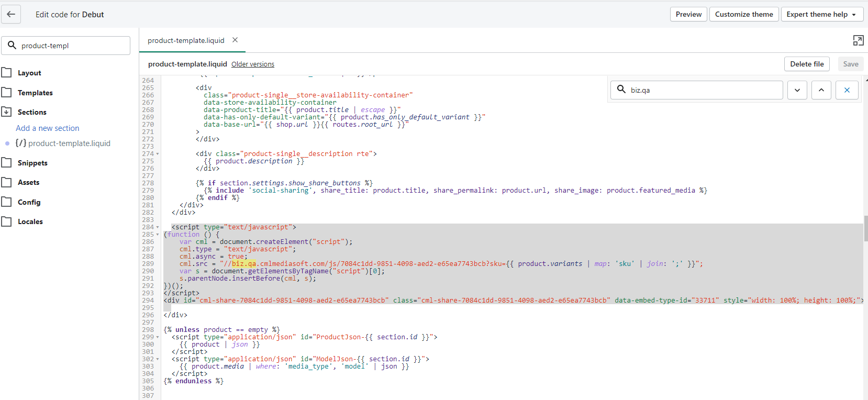Open the Locales folder
Viewport: 868px width, 400px height.
point(30,221)
